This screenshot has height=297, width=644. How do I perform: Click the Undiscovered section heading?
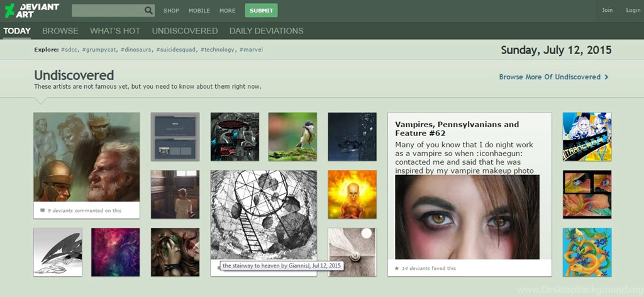[x=74, y=75]
